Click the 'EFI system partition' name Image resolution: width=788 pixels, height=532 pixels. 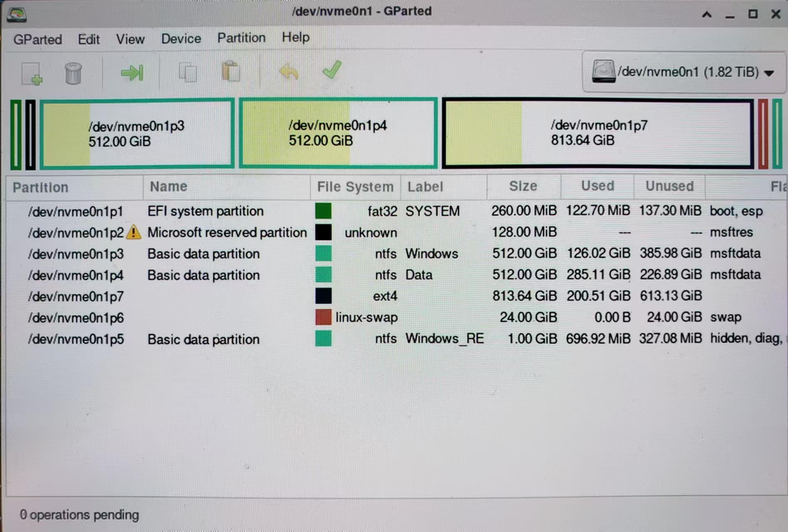[205, 211]
